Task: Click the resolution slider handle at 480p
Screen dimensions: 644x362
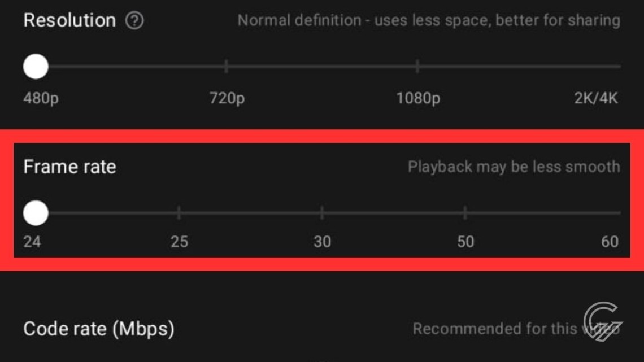Action: 36,67
